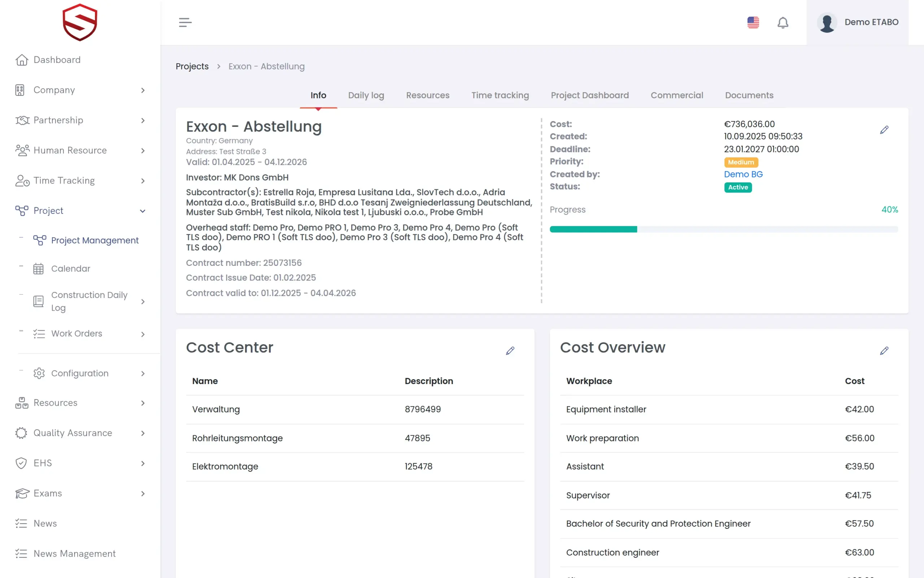This screenshot has width=924, height=578.
Task: Edit the Cost Overview section
Action: [x=884, y=351]
